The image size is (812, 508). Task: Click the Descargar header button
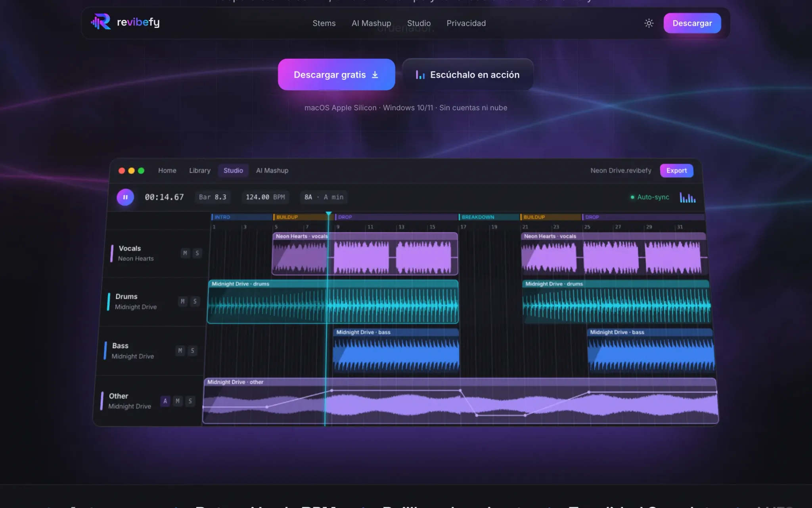tap(692, 23)
